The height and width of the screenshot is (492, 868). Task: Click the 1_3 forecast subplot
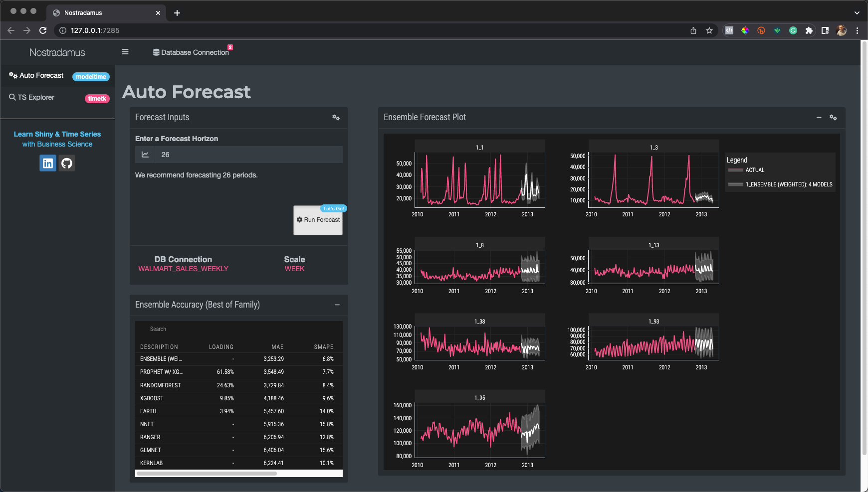tap(653, 180)
